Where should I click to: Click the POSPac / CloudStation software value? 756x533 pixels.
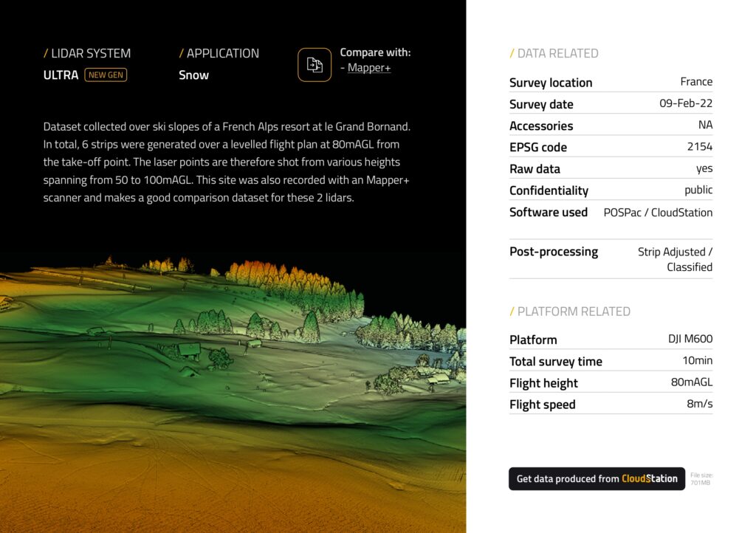tap(658, 212)
